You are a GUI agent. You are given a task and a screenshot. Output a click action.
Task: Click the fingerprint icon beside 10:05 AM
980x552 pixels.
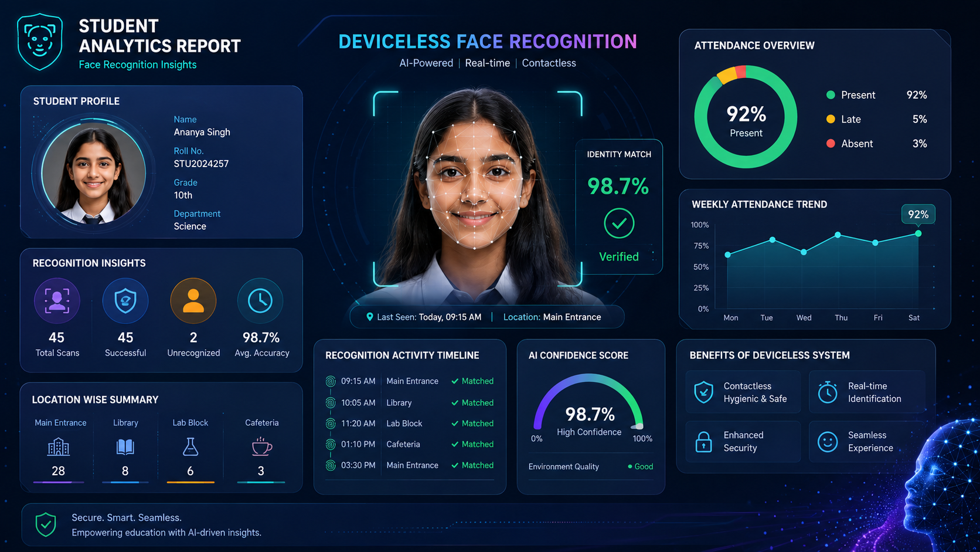pos(331,403)
